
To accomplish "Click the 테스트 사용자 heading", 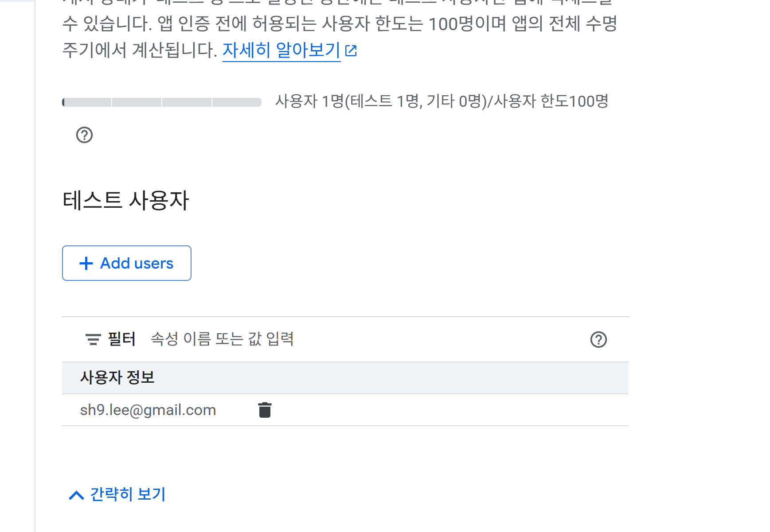I will point(126,200).
